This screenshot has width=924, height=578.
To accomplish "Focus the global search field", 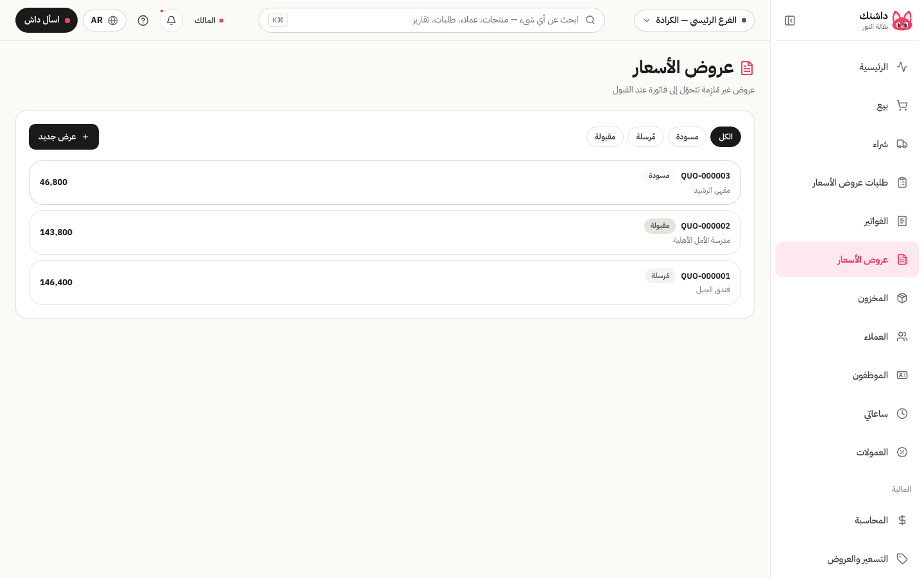I will [432, 21].
